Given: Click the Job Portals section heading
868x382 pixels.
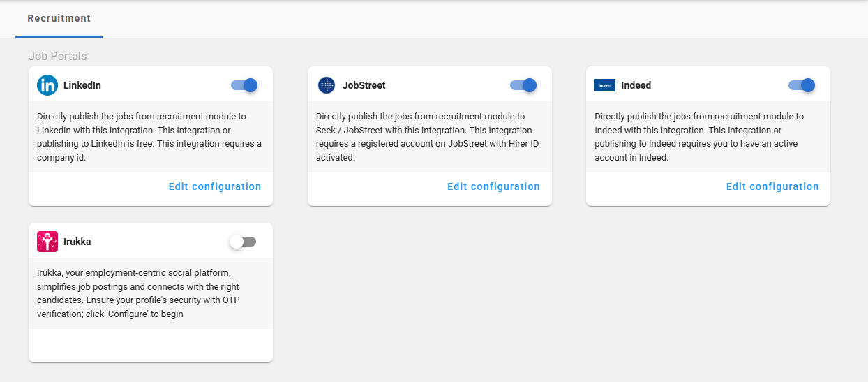Looking at the screenshot, I should [x=57, y=56].
